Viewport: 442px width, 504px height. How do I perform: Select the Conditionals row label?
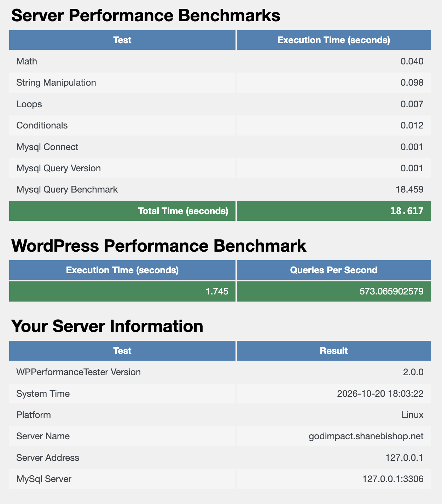42,125
